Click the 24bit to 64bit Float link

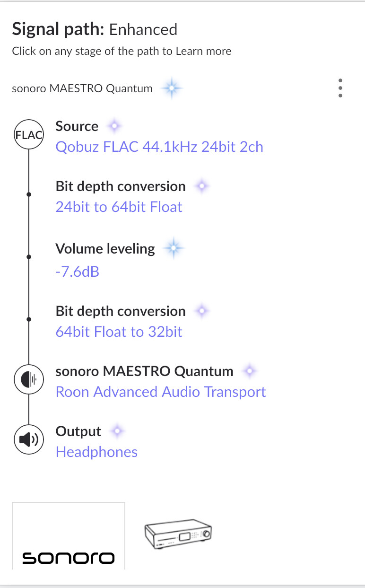pos(119,207)
